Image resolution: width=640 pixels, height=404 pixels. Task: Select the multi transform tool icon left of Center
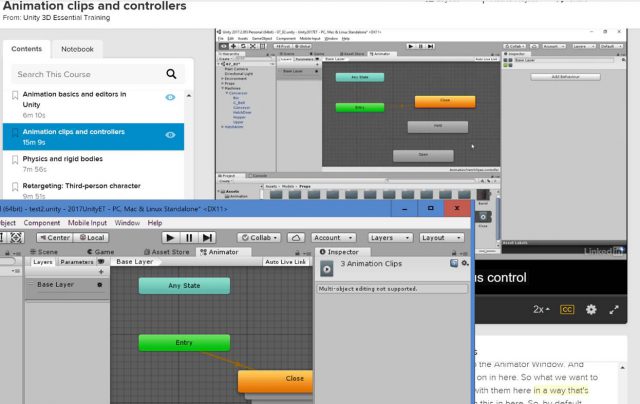(16, 238)
